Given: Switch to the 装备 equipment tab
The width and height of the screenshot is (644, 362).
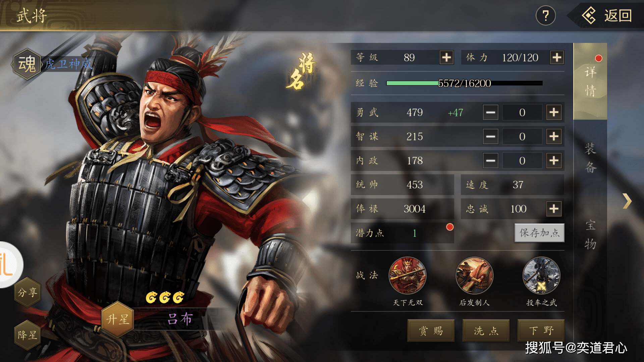Looking at the screenshot, I should click(590, 158).
